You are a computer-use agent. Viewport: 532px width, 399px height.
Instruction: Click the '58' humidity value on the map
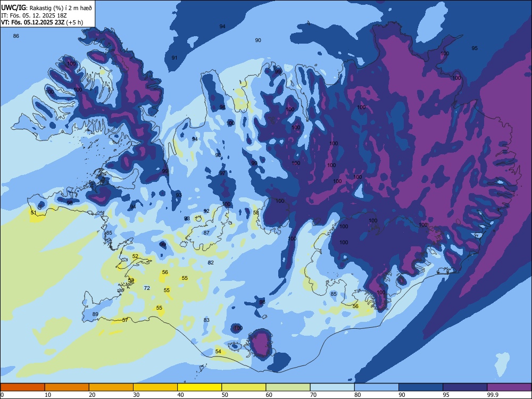click(x=256, y=213)
